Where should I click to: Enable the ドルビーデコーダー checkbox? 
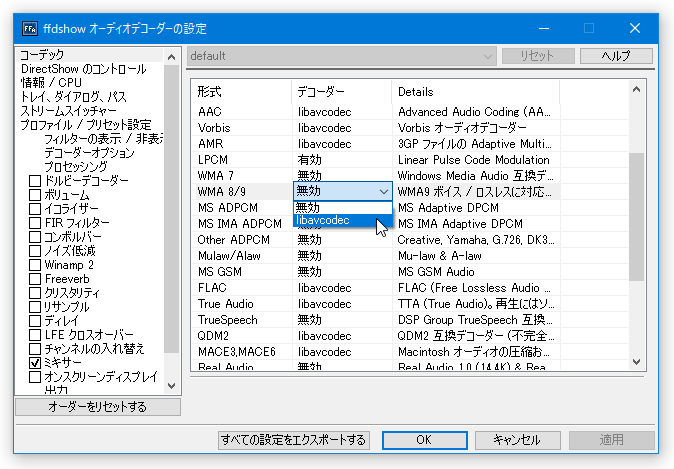click(35, 181)
